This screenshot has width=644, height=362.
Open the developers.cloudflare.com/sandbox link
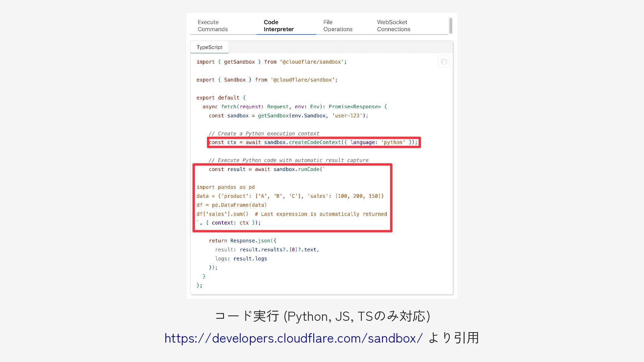coord(293,338)
